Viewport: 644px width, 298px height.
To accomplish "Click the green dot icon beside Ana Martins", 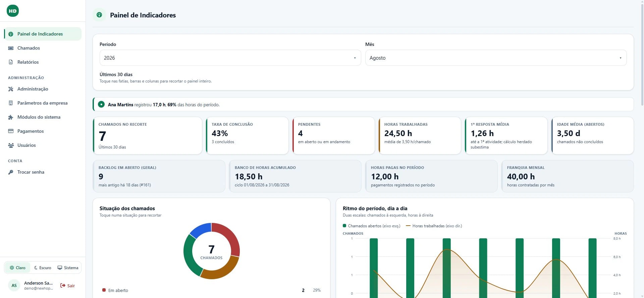I will tap(101, 104).
